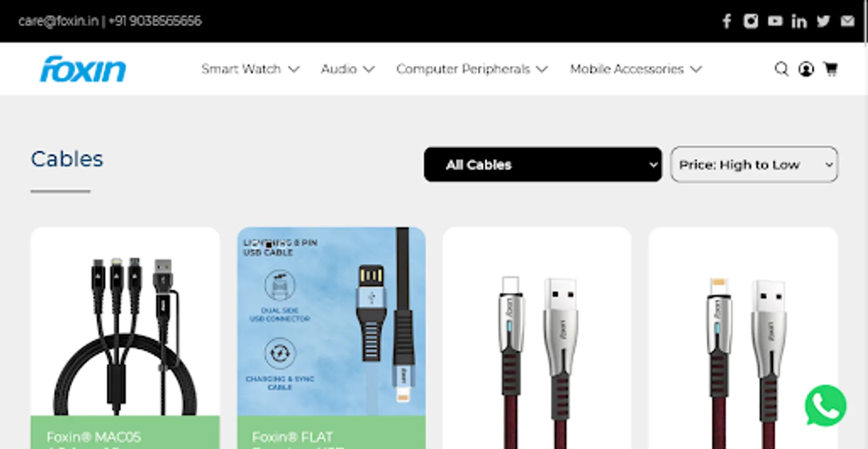Open the Foxin MAC05 cable product card
This screenshot has height=449, width=868.
click(x=125, y=338)
